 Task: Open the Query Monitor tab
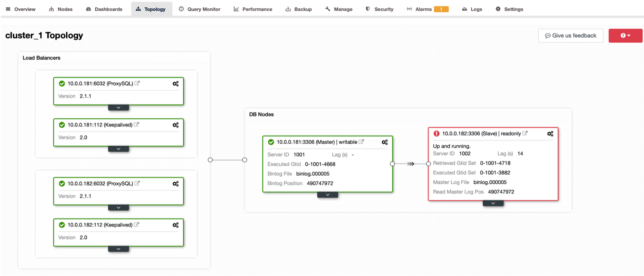click(x=200, y=9)
